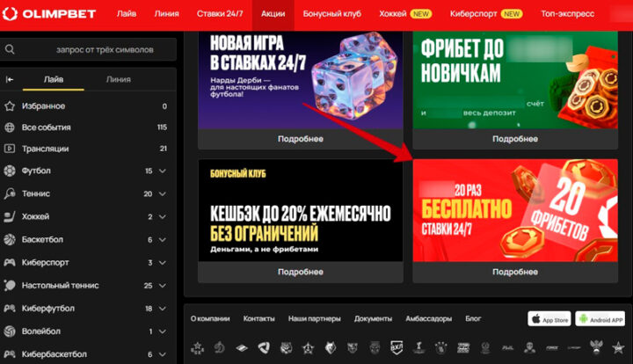Screen dimensions: 633x364
Task: Download the Android APP badge
Action: [600, 319]
